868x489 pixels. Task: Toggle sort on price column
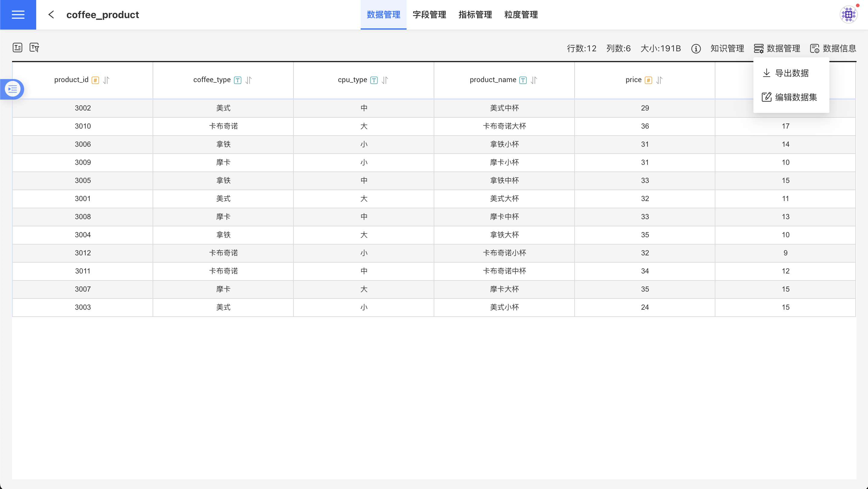coord(659,80)
